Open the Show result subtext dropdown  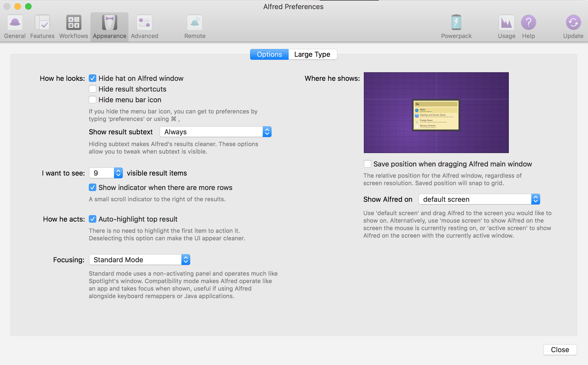click(216, 132)
